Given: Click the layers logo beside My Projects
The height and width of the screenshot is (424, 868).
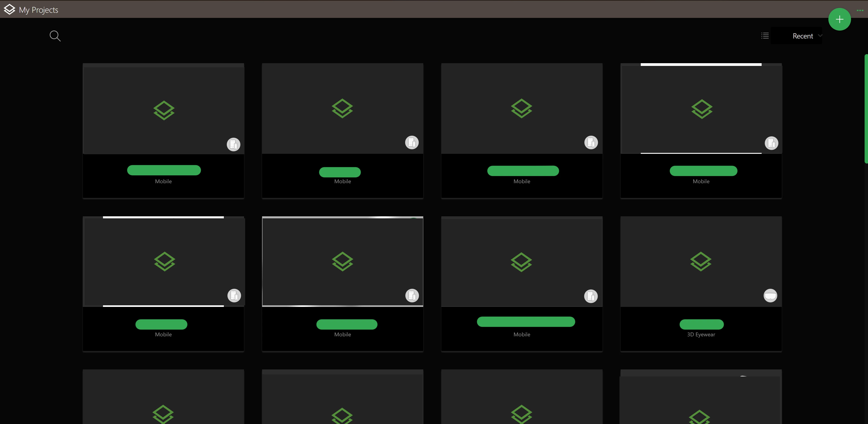Looking at the screenshot, I should pyautogui.click(x=10, y=10).
